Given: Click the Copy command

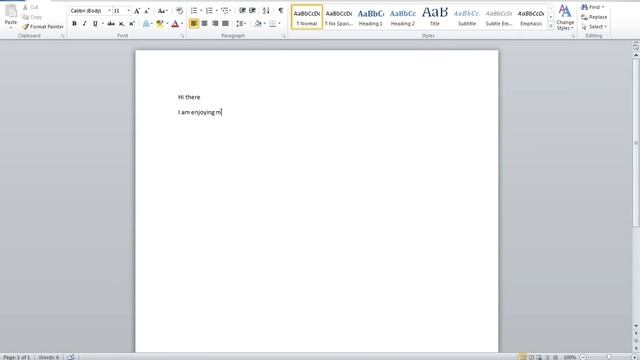Looking at the screenshot, I should (x=32, y=17).
